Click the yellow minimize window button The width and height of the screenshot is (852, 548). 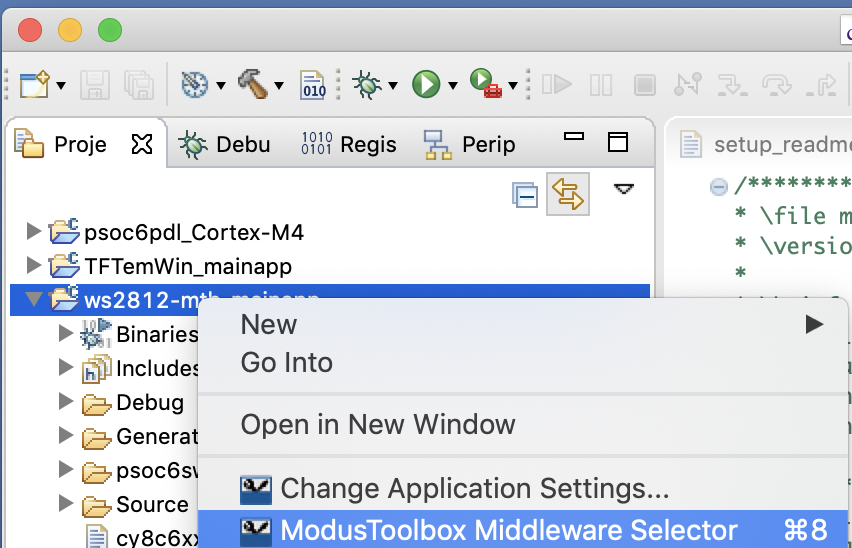pyautogui.click(x=70, y=30)
